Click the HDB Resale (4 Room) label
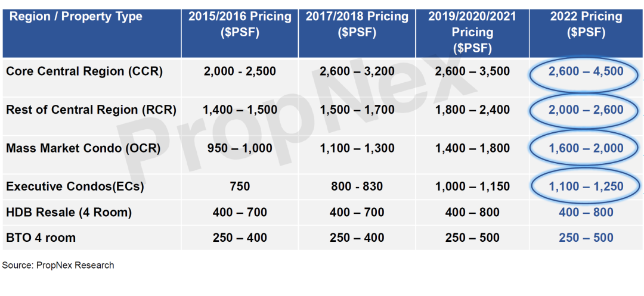Screen dimensions: 644x296 [69, 213]
